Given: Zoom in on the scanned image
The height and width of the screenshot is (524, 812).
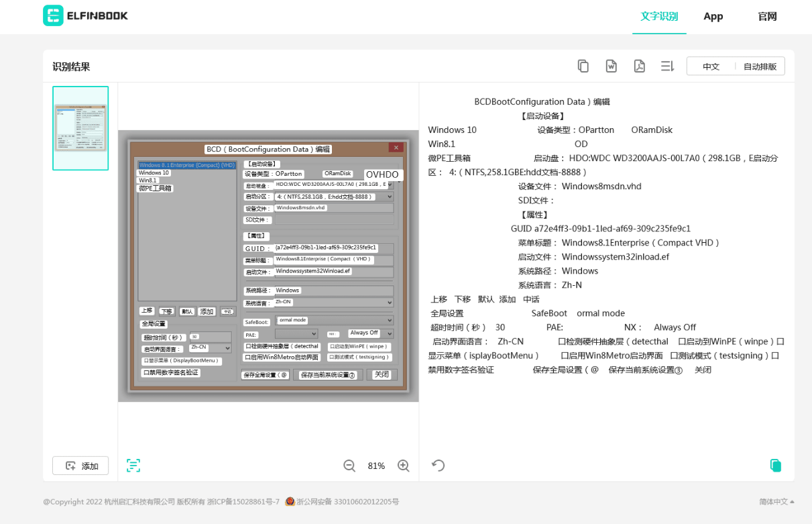Looking at the screenshot, I should [404, 466].
